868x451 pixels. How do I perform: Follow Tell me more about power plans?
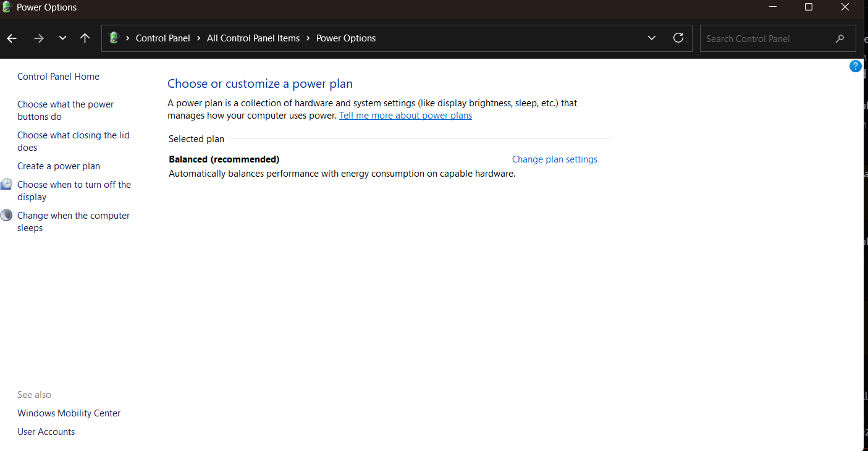pos(405,116)
